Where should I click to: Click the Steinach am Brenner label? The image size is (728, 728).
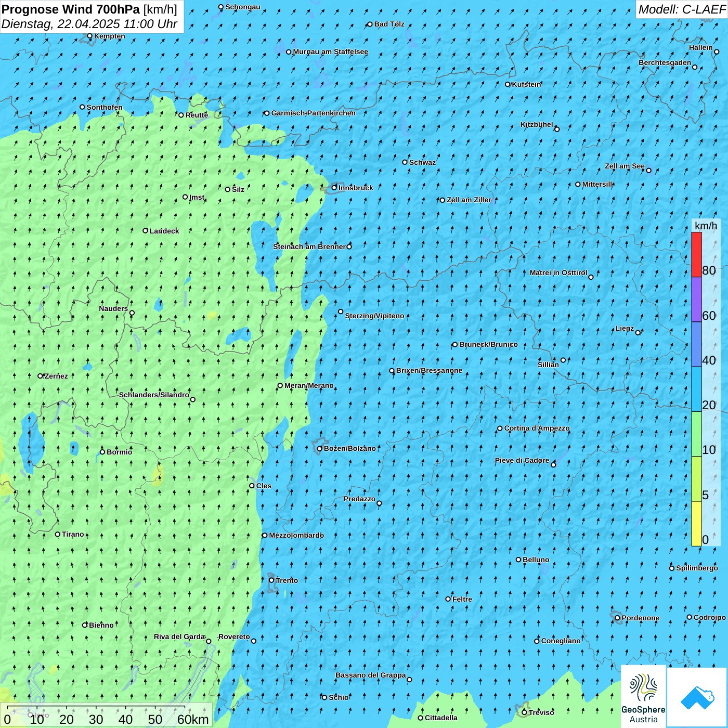tap(309, 246)
